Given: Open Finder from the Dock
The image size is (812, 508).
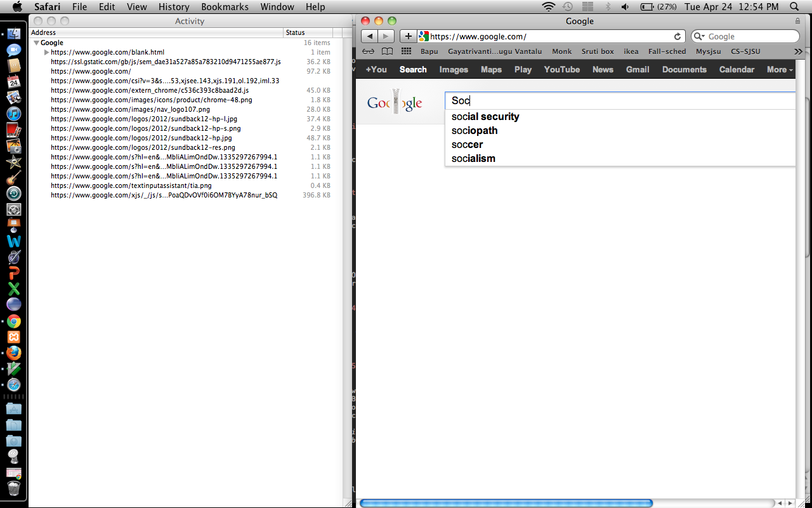Looking at the screenshot, I should pyautogui.click(x=14, y=34).
